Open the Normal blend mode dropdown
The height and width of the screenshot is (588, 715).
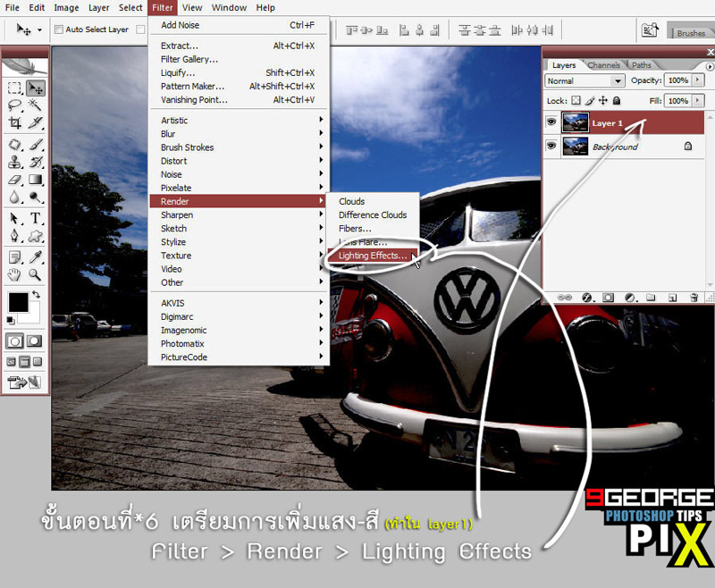[585, 80]
